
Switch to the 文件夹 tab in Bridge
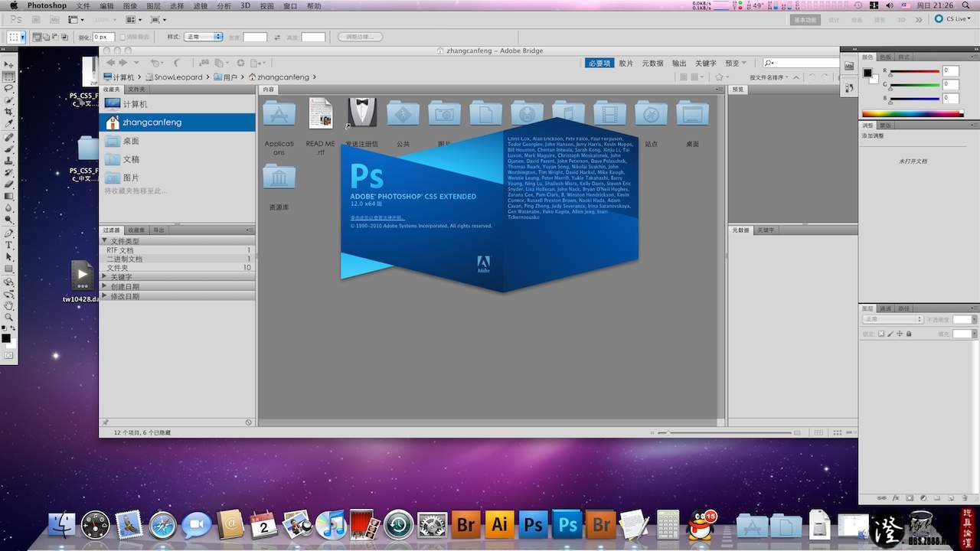point(136,90)
